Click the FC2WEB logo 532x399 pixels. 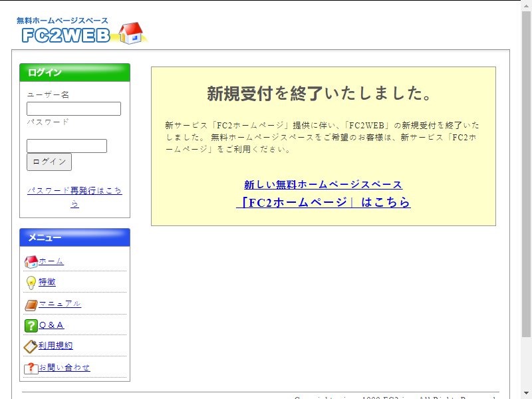coord(66,35)
